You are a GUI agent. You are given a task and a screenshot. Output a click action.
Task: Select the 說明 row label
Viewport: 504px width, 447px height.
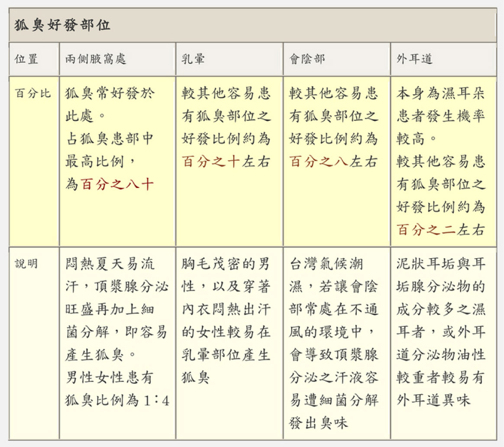click(26, 264)
